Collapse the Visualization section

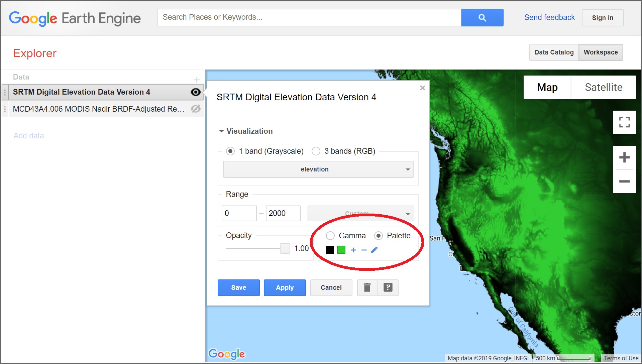coord(246,131)
